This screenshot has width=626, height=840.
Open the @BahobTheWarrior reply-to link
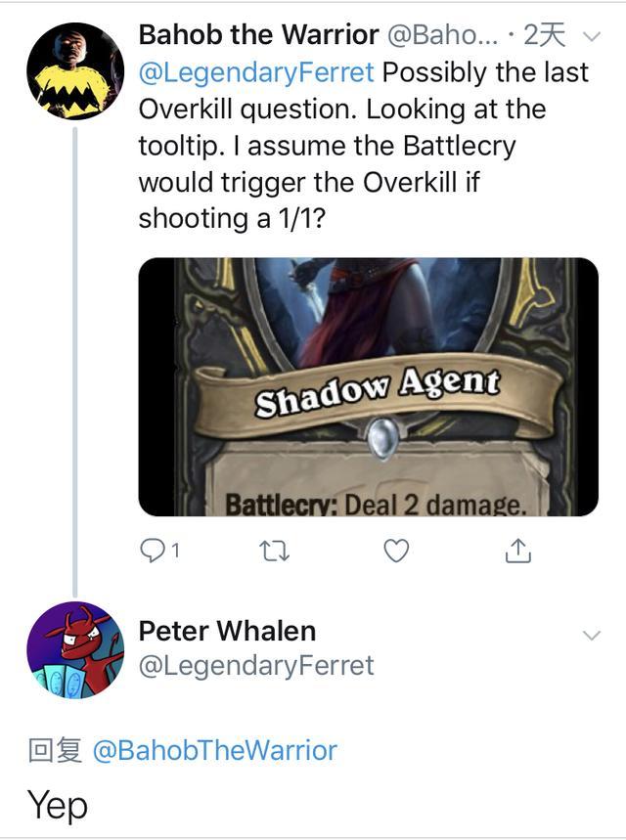pos(214,750)
